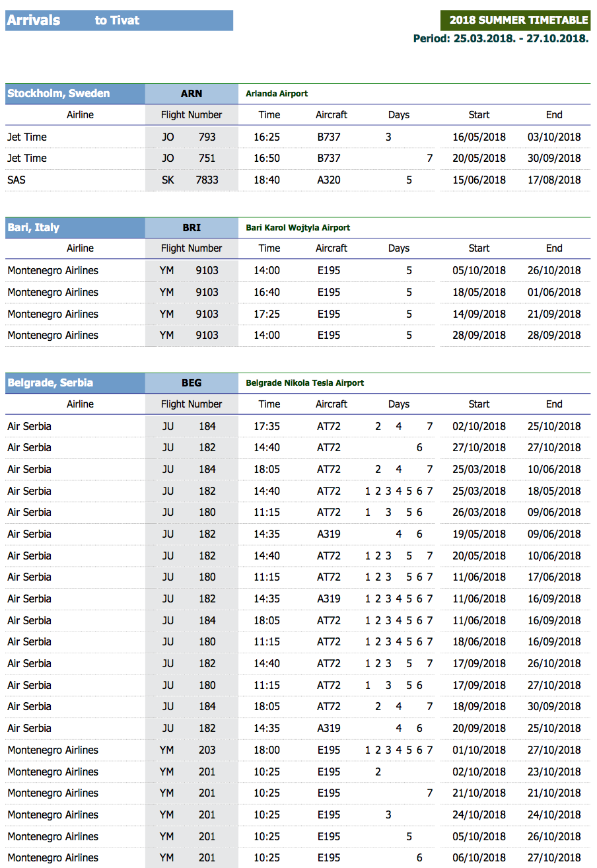597x868 pixels.
Task: Select the '16:50' arrival time
Action: pyautogui.click(x=267, y=159)
